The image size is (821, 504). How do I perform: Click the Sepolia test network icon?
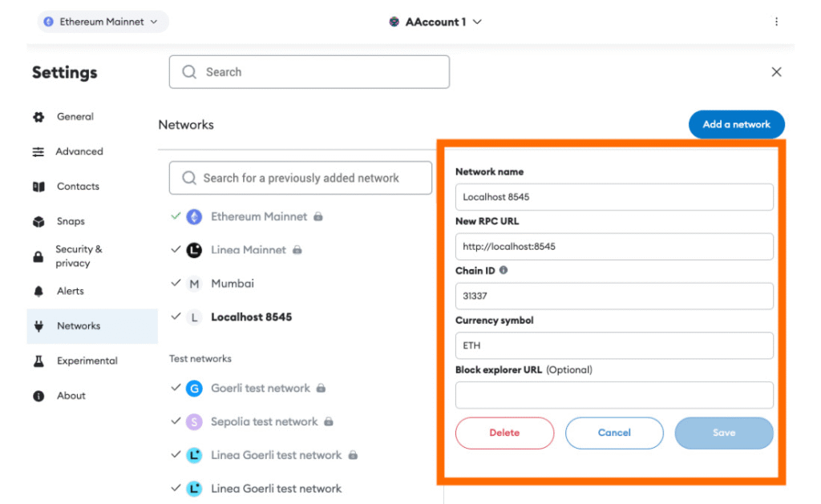(x=194, y=421)
